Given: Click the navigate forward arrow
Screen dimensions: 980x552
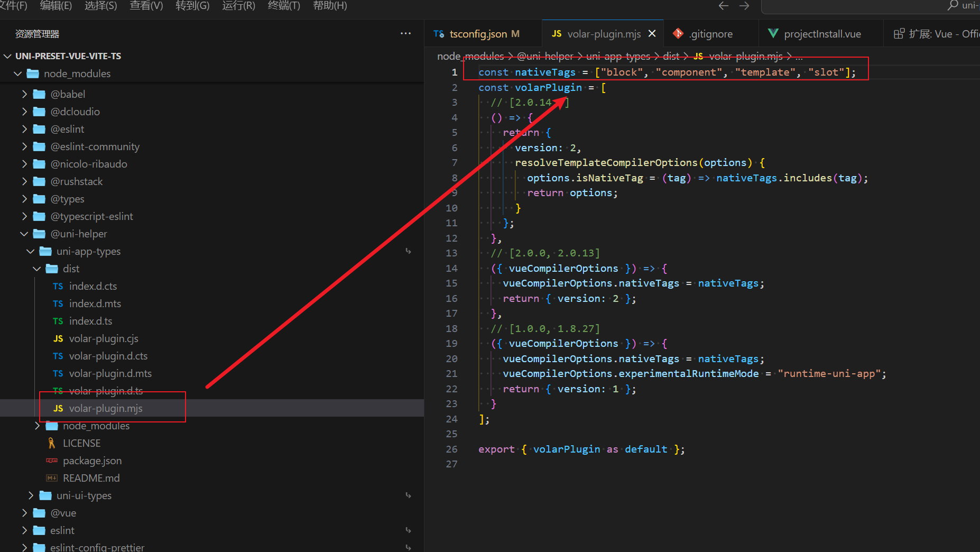Looking at the screenshot, I should 744,6.
